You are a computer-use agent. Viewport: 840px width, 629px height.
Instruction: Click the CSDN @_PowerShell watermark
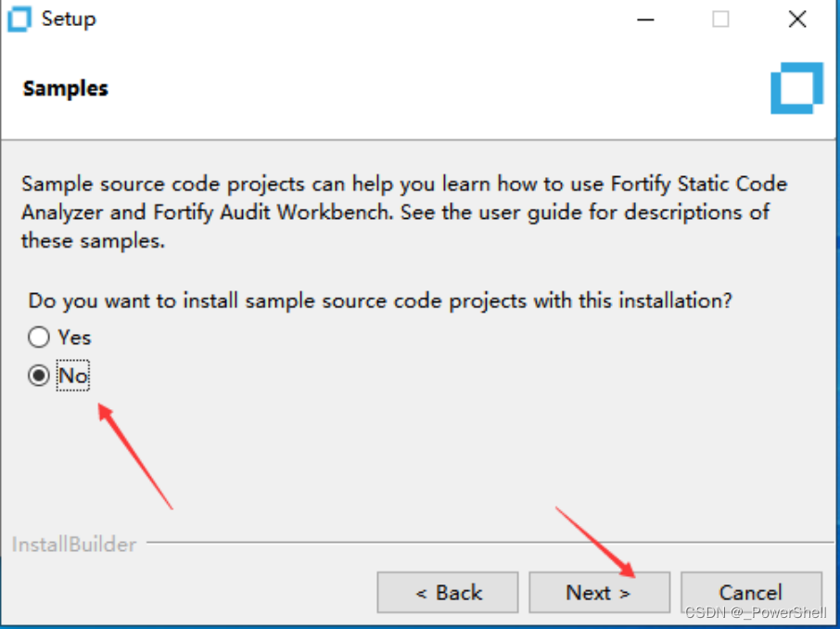click(755, 613)
